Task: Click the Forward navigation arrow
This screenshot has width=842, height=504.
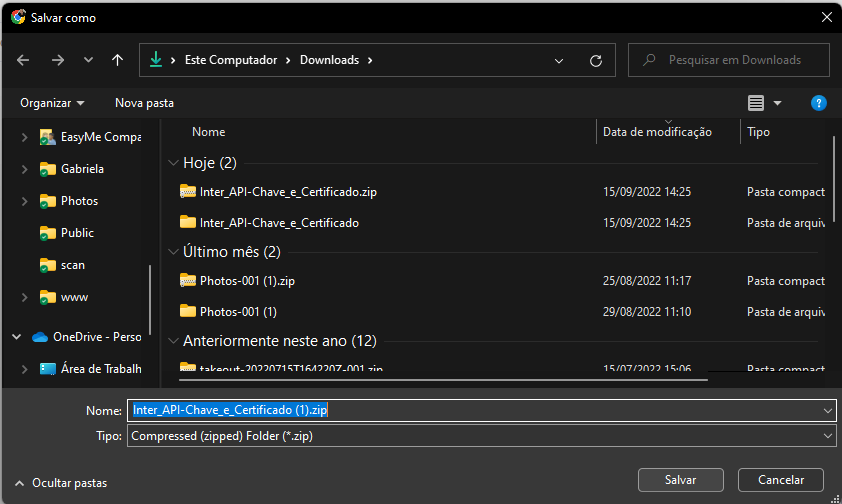Action: pos(57,60)
